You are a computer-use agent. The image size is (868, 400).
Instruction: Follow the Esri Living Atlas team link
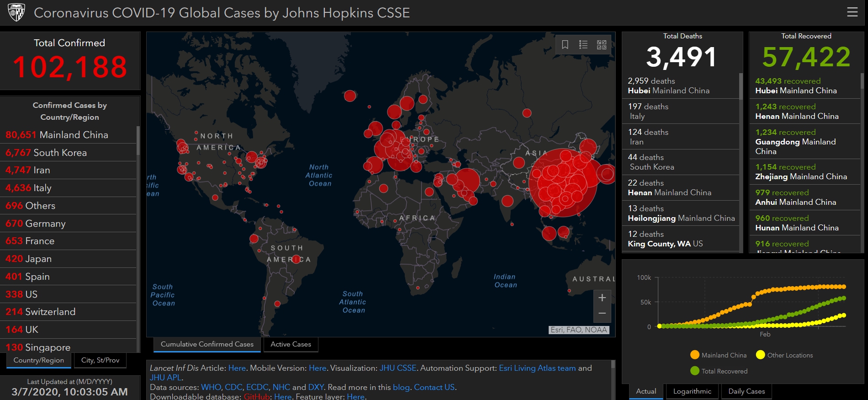(x=537, y=368)
